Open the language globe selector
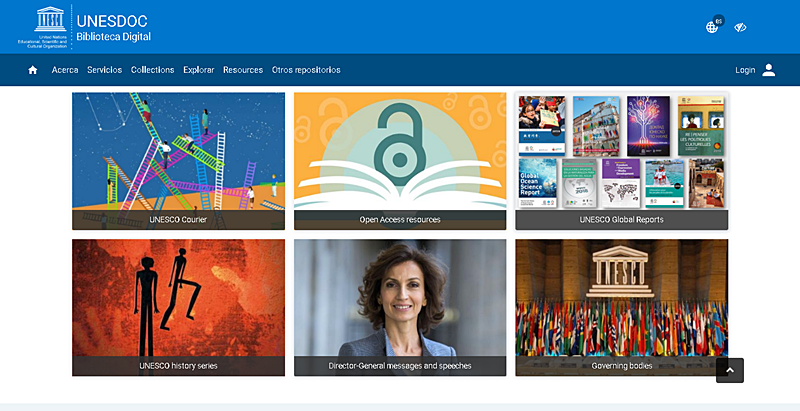The image size is (800, 411). [x=712, y=27]
